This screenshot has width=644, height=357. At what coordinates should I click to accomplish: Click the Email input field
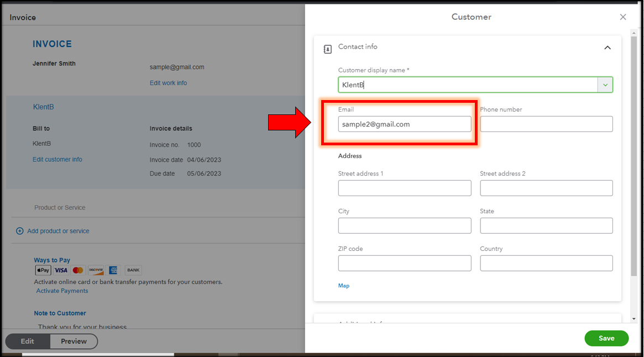click(x=405, y=124)
